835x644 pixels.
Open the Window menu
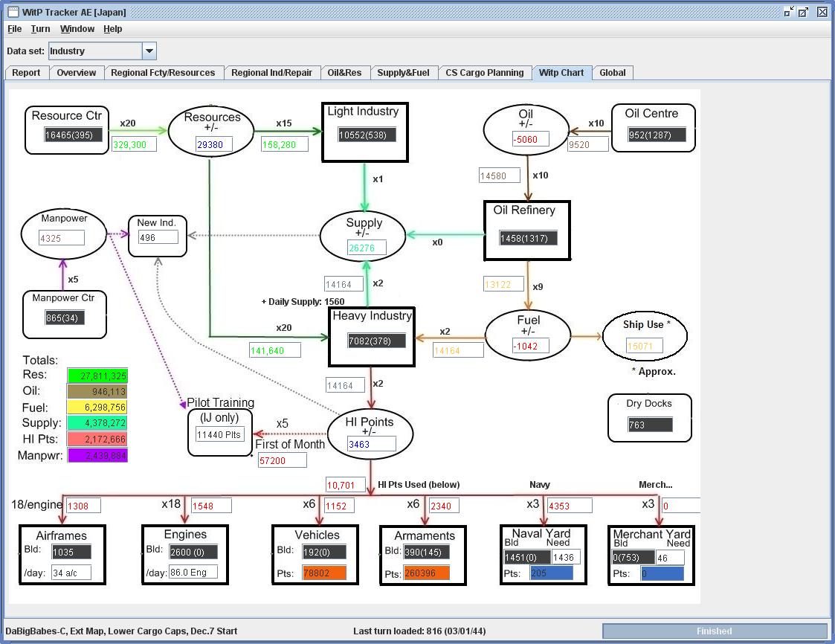[x=77, y=29]
